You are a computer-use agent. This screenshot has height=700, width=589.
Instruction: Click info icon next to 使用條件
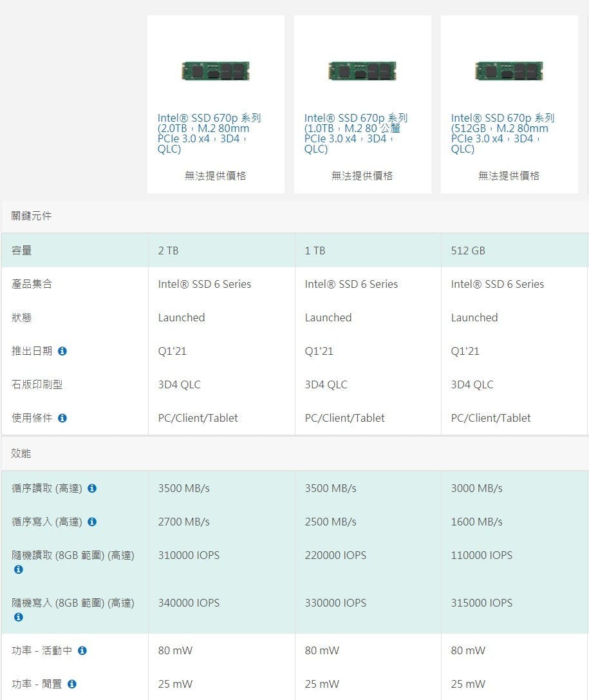click(x=62, y=419)
